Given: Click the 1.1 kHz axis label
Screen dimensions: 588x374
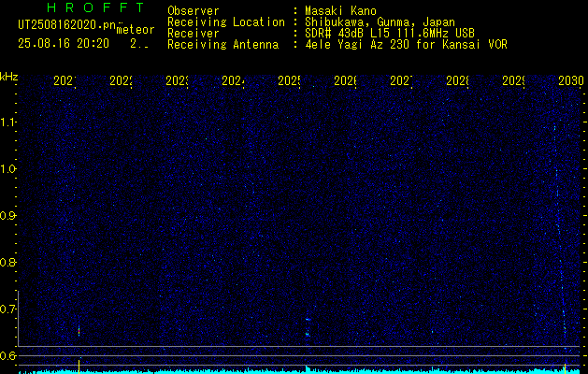Looking at the screenshot, I should pyautogui.click(x=7, y=122).
